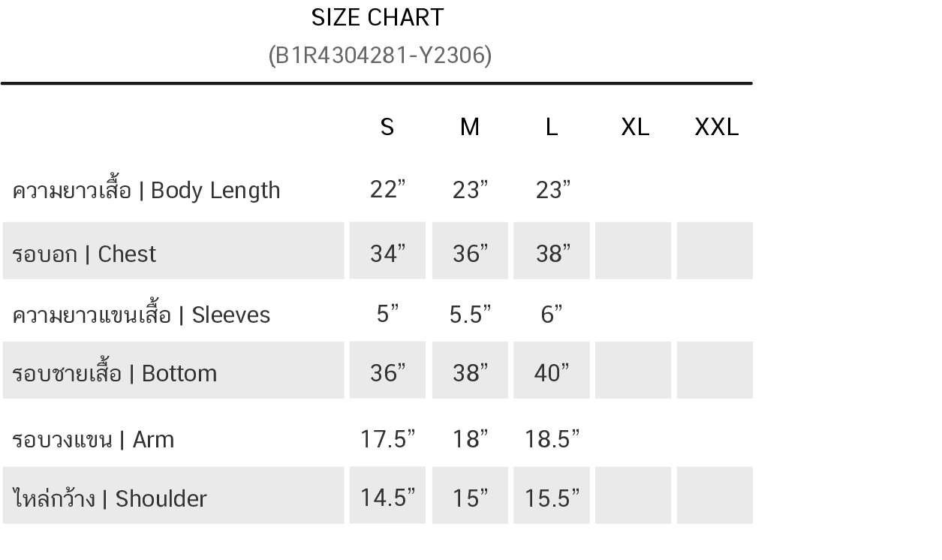The width and height of the screenshot is (942, 560).
Task: Click the 14.5” Shoulder value
Action: (x=387, y=498)
